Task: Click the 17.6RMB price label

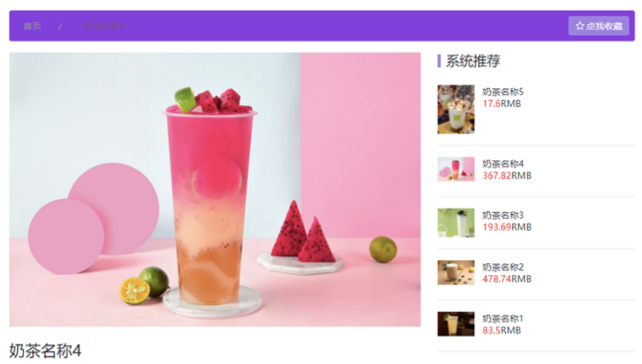Action: point(501,103)
